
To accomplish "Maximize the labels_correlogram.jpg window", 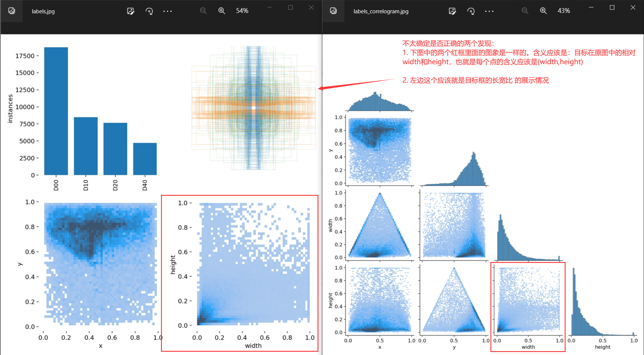I will point(612,7).
